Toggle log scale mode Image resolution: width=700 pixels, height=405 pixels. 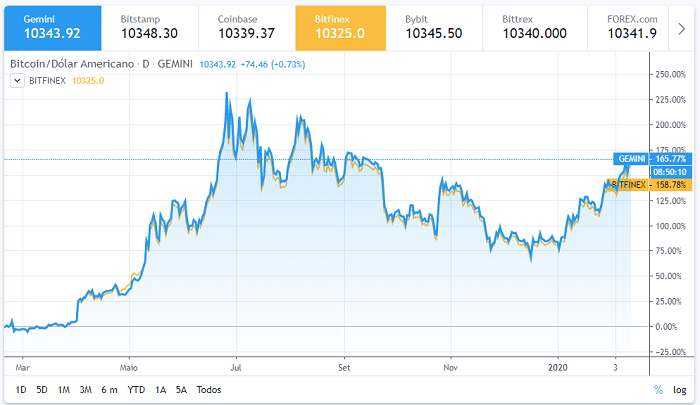(x=680, y=389)
